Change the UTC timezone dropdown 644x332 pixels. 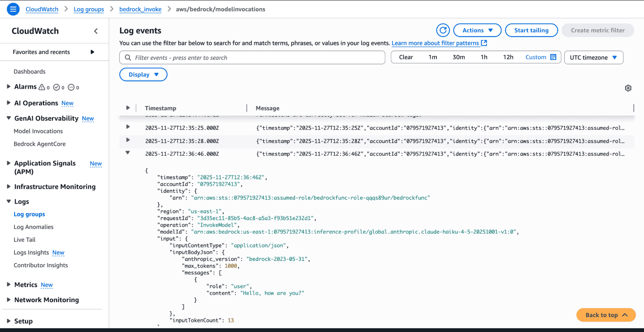(593, 58)
